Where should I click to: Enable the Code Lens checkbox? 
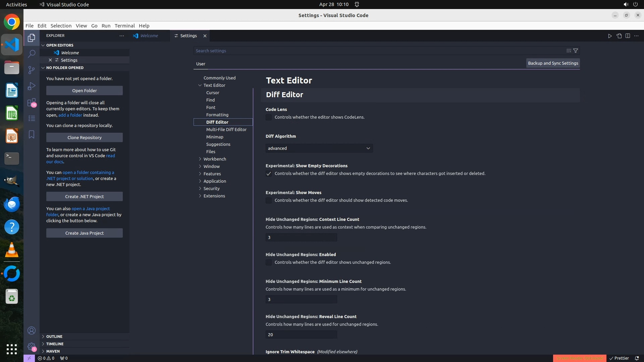coord(269,117)
